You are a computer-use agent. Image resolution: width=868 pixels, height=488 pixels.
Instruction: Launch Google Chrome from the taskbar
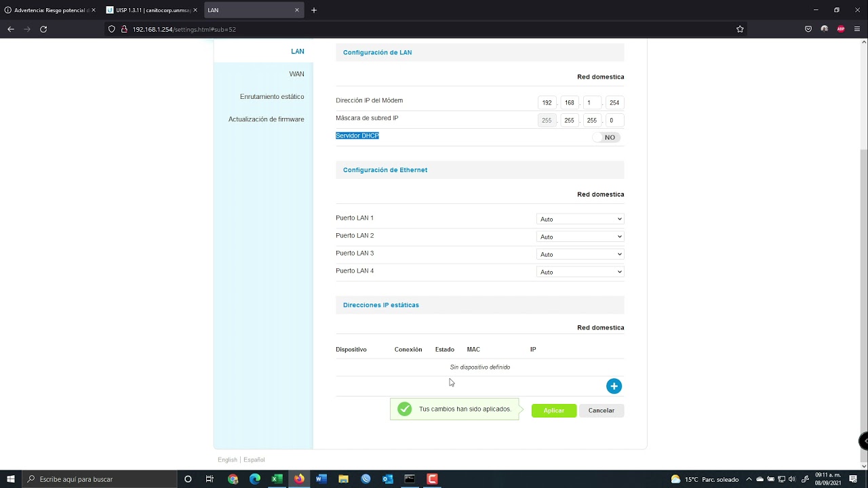tap(233, 479)
